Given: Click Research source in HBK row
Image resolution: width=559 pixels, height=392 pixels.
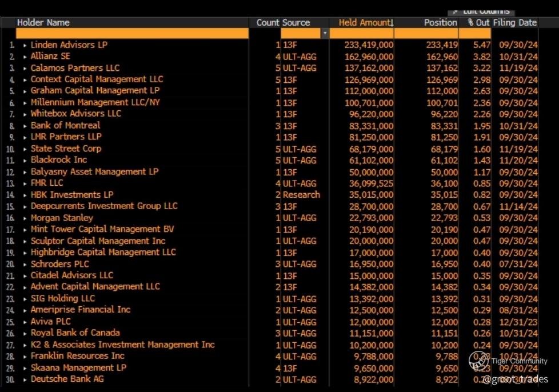Looking at the screenshot, I should [301, 195].
